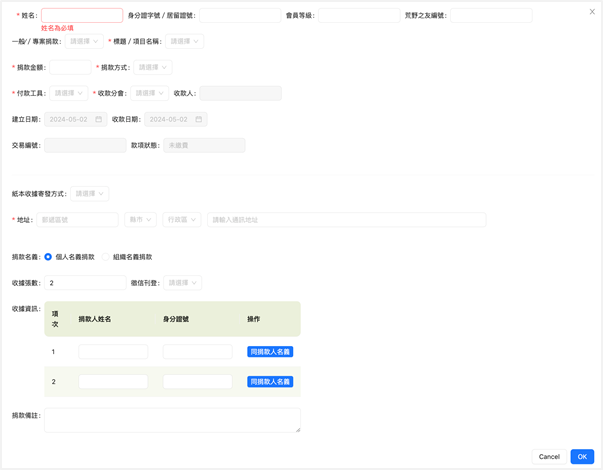603x470 pixels.
Task: Select the 個人名義捐款 radio button
Action: 48,257
